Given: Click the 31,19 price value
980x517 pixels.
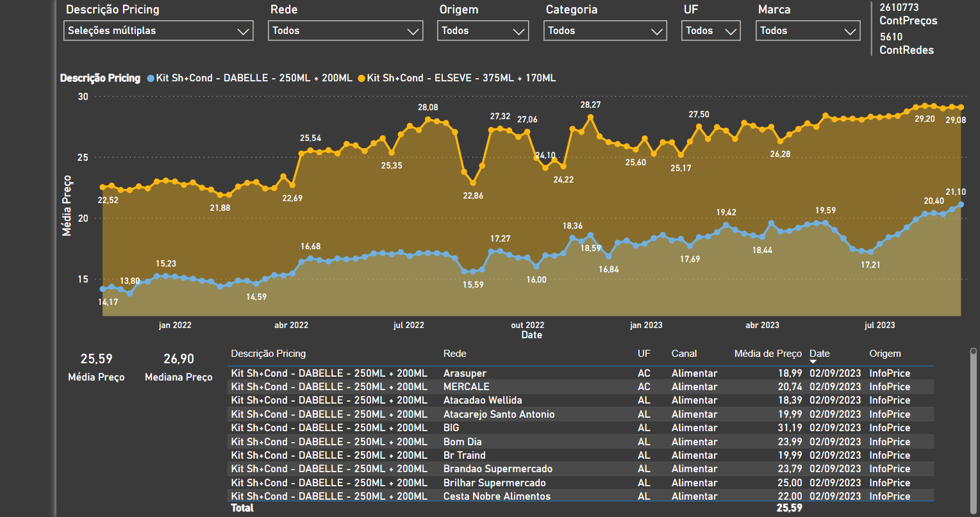Looking at the screenshot, I should pyautogui.click(x=790, y=428).
